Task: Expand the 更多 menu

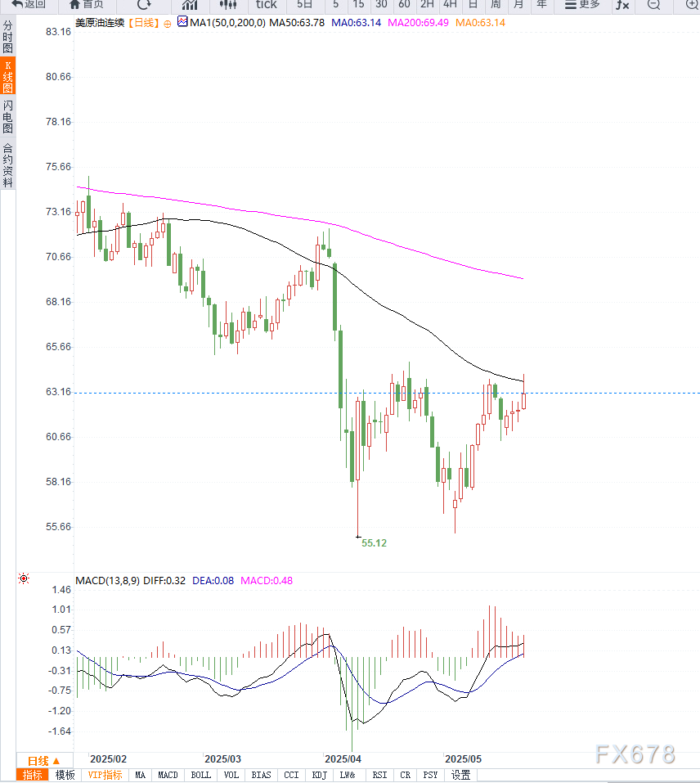Action: (582, 5)
